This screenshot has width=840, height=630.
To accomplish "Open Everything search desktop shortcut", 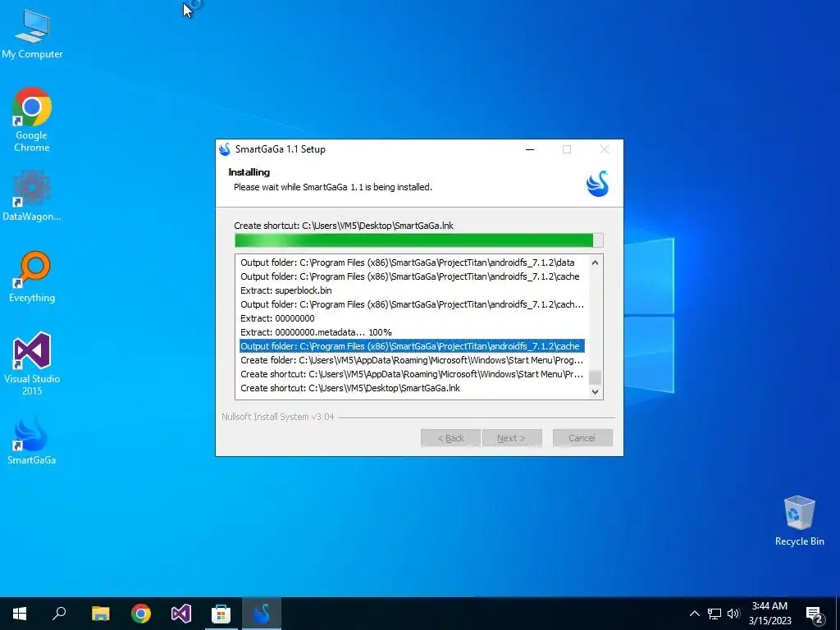I will click(32, 277).
